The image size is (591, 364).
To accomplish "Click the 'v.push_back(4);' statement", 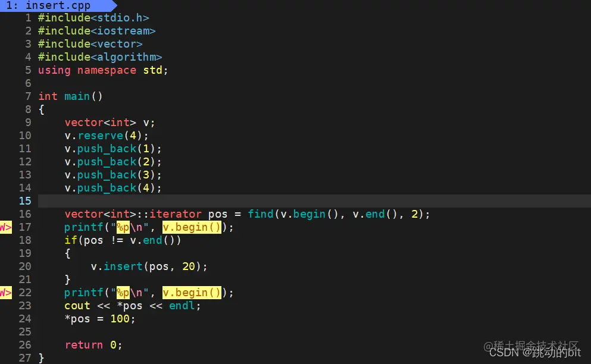I will tap(113, 188).
